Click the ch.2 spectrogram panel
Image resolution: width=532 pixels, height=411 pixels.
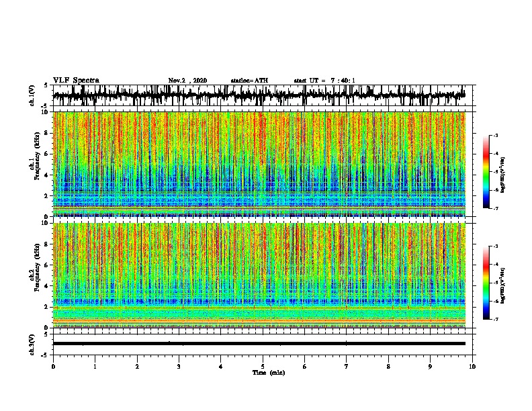(x=259, y=275)
